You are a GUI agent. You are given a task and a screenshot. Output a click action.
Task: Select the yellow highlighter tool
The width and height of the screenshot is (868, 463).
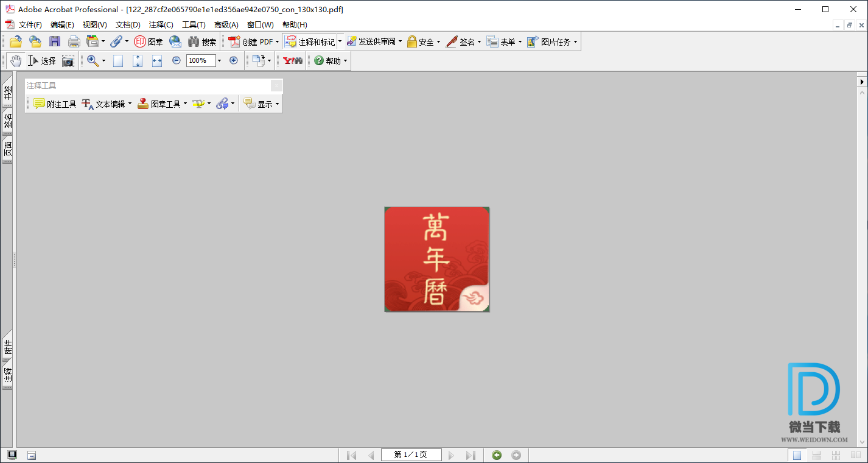pyautogui.click(x=198, y=104)
